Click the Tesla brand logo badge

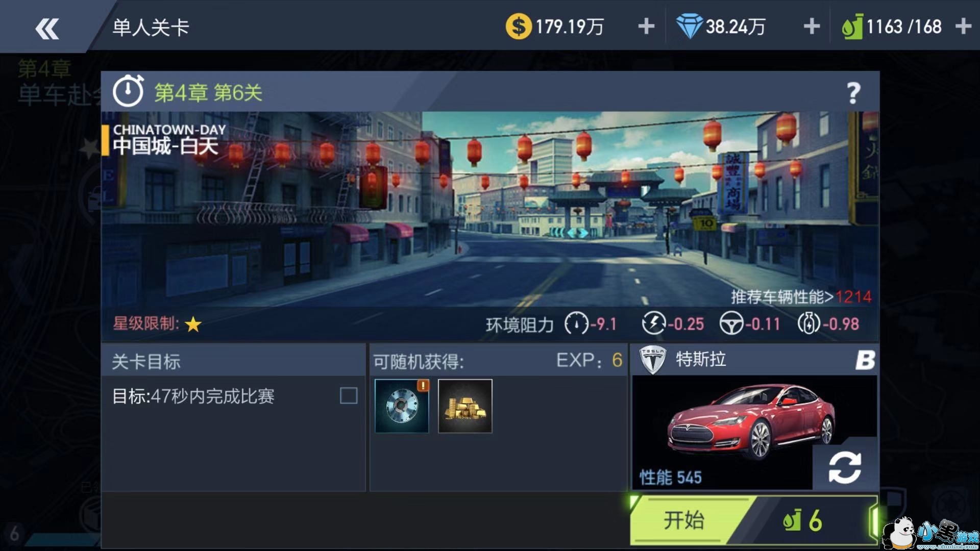[653, 360]
